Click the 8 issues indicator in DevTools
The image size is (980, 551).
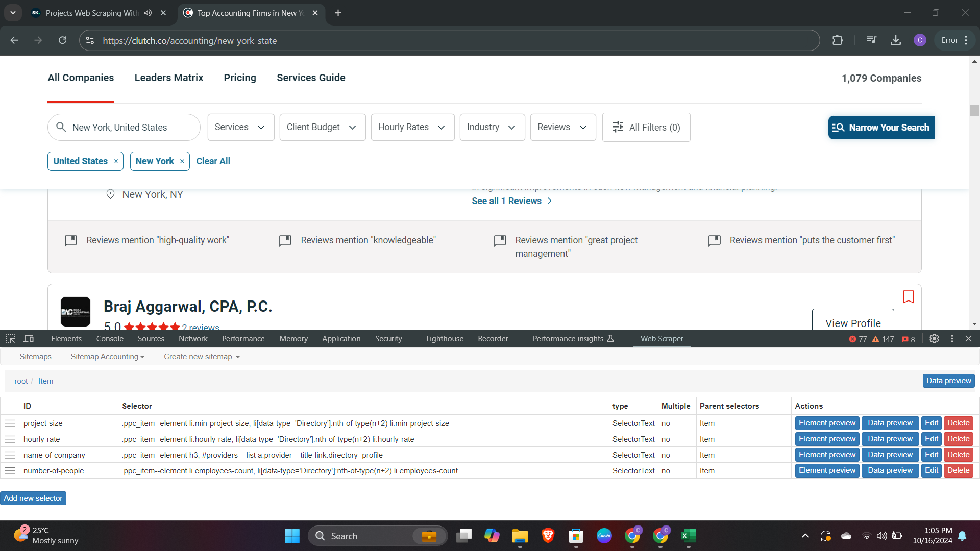tap(909, 339)
